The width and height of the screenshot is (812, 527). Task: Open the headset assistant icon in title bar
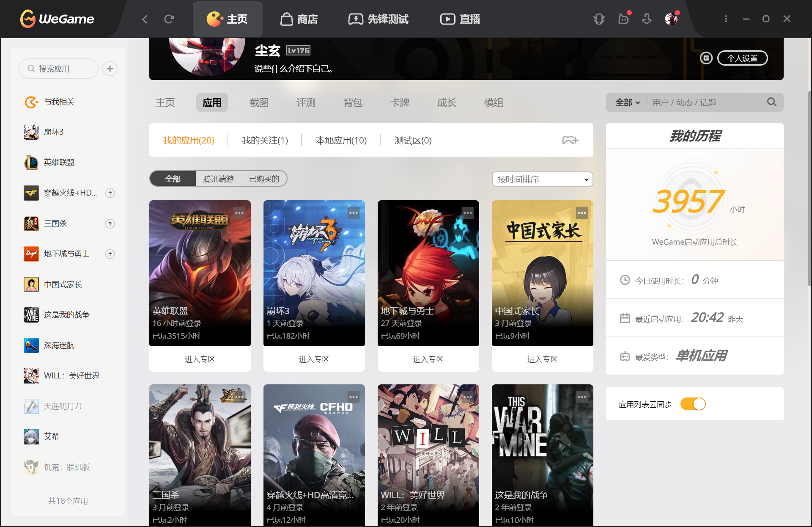coord(599,19)
